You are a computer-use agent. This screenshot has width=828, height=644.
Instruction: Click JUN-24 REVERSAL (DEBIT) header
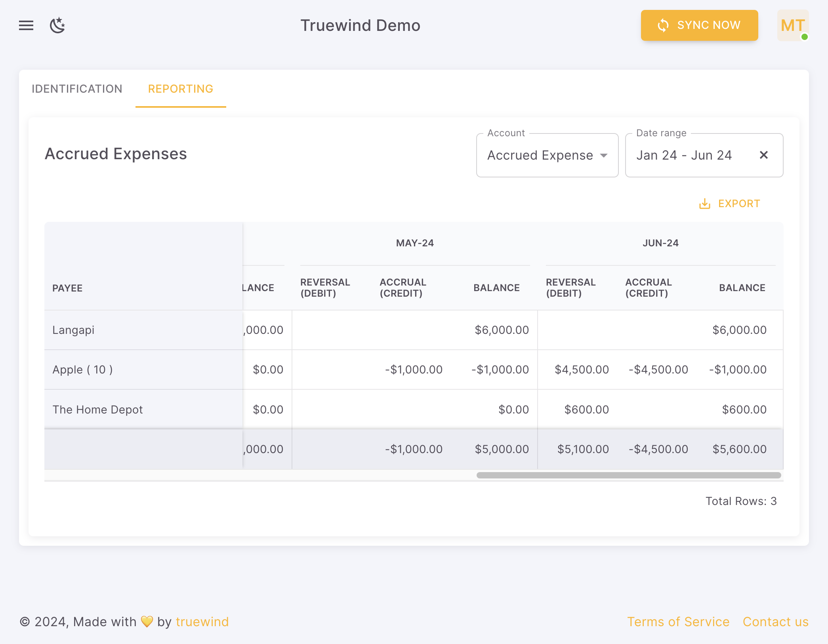(570, 288)
